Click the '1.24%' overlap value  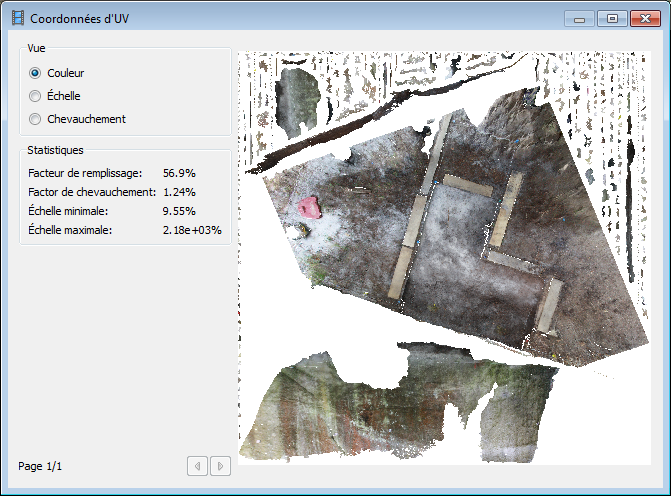coord(179,192)
